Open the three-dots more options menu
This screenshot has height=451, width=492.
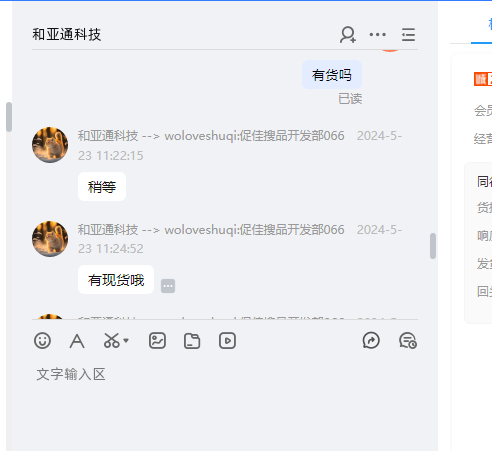pos(378,34)
